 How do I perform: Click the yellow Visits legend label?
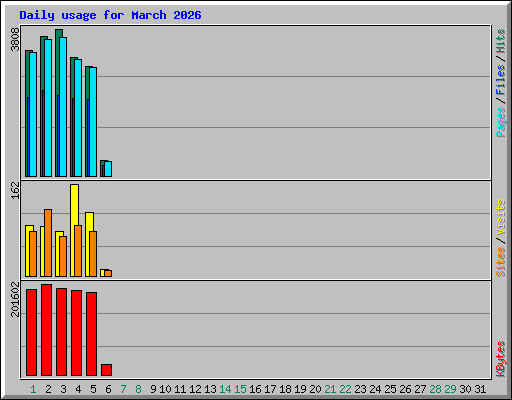[x=500, y=218]
